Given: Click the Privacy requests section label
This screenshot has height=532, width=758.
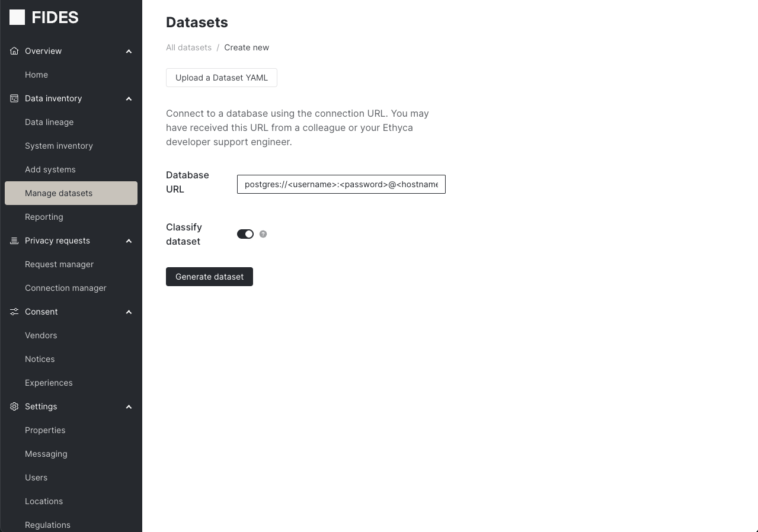Looking at the screenshot, I should [x=57, y=241].
